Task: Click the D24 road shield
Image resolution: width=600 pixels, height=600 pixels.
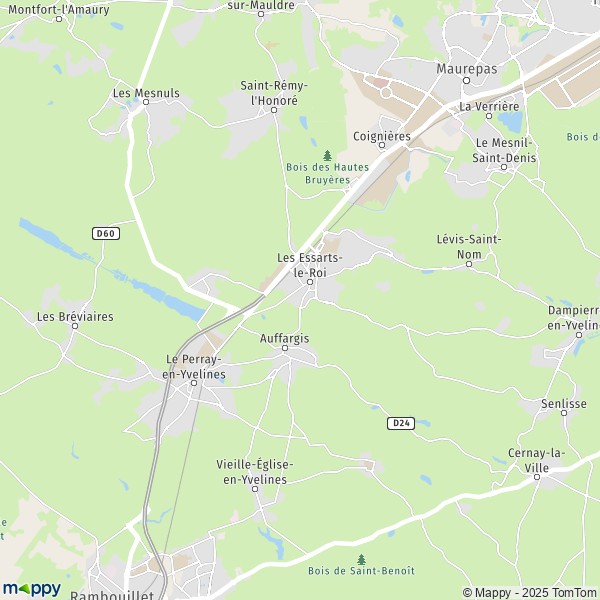Action: 401,423
